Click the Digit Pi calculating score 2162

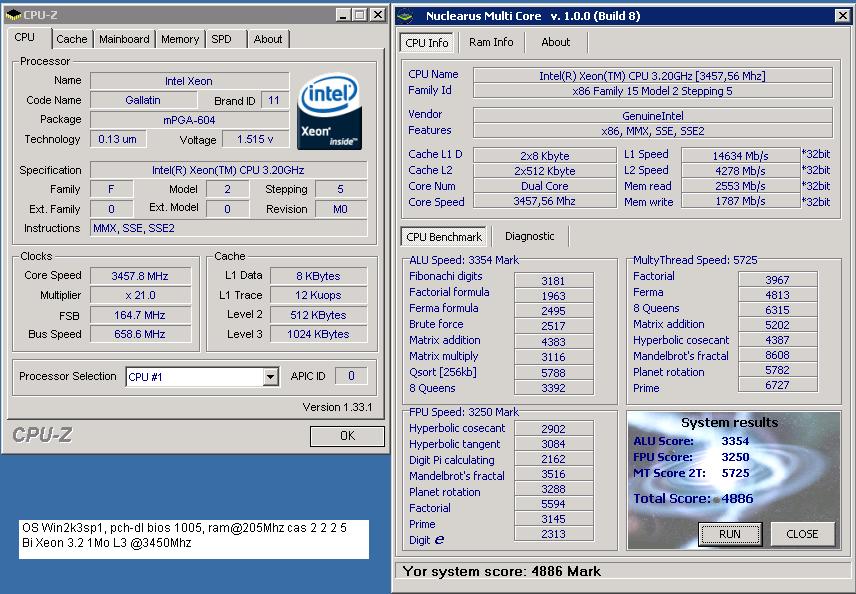tap(554, 459)
